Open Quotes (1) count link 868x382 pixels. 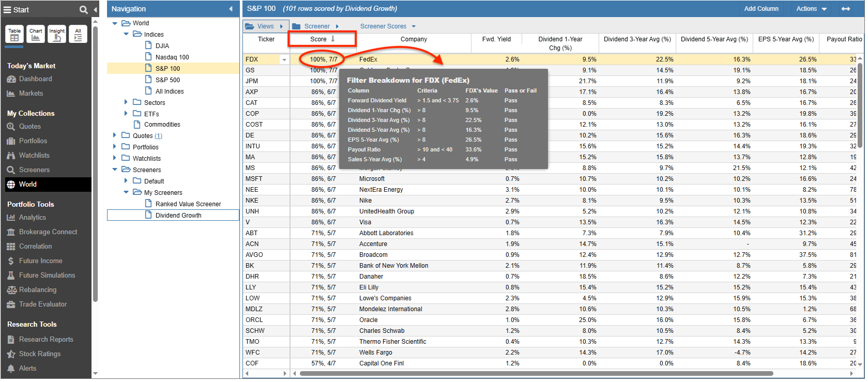[x=158, y=136]
